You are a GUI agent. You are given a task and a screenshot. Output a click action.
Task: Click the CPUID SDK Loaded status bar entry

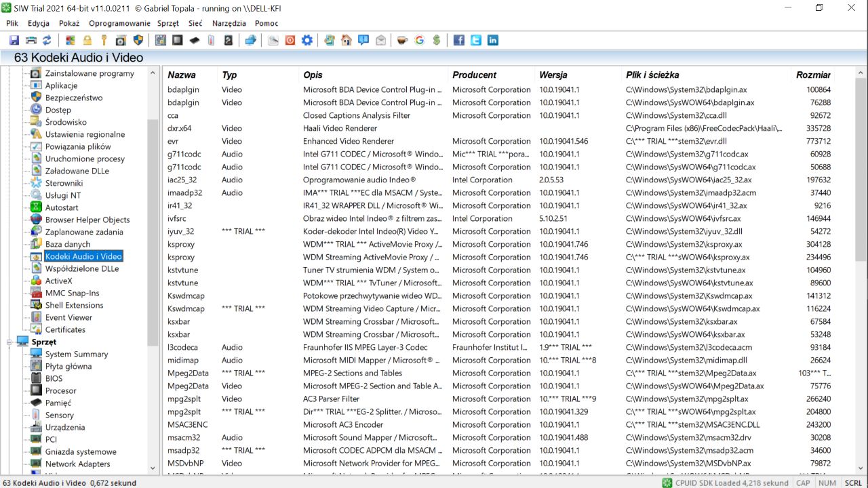(x=726, y=483)
